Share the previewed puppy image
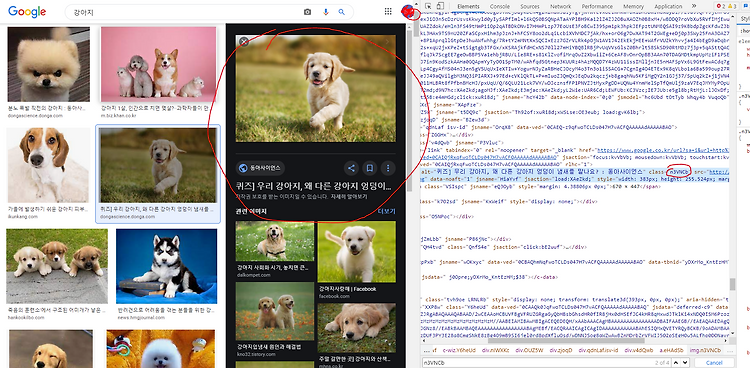Screen dimensions: 750x368 pos(352,168)
